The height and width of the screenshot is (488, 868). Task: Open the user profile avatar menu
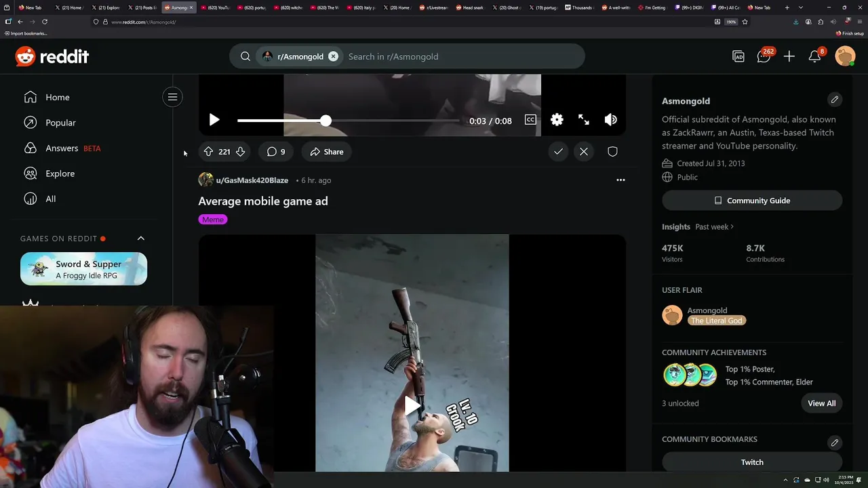click(x=845, y=56)
